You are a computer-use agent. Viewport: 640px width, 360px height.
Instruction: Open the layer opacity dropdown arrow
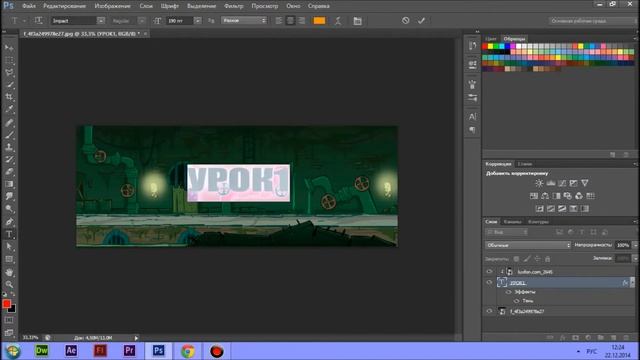click(x=635, y=245)
